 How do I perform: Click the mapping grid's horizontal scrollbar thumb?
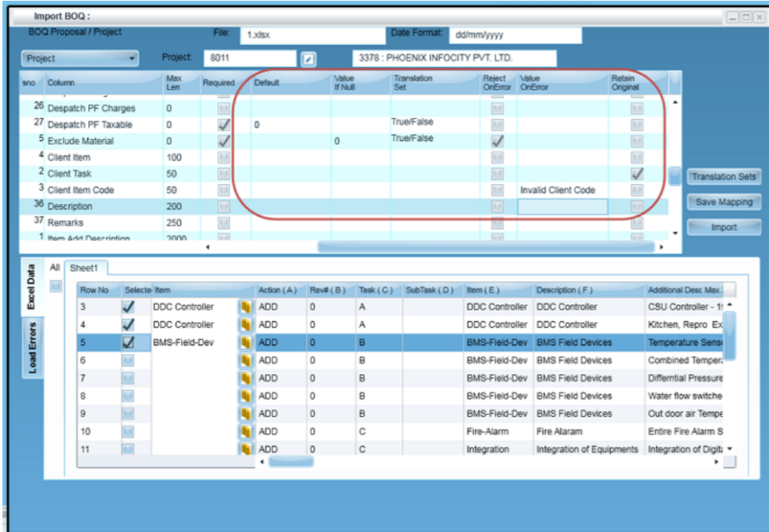pos(486,247)
